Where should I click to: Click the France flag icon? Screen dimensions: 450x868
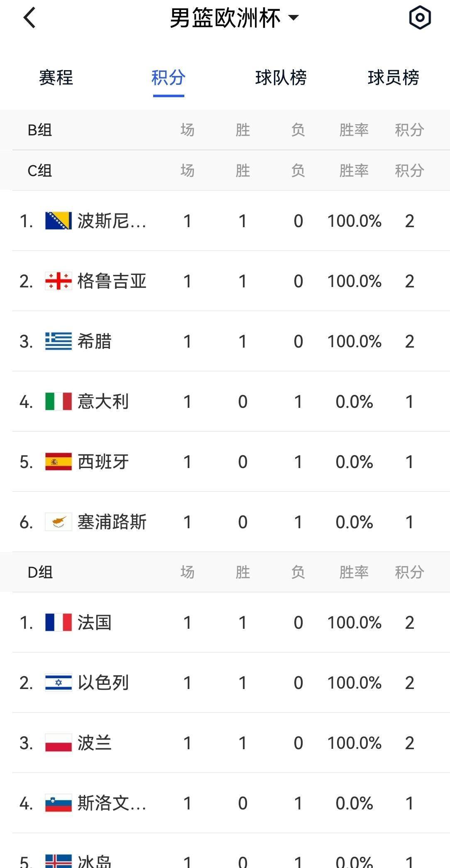tap(59, 623)
